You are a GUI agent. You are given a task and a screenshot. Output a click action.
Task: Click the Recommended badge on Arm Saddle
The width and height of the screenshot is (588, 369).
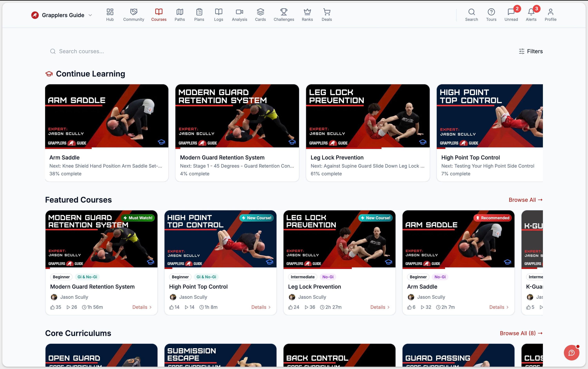coord(493,218)
